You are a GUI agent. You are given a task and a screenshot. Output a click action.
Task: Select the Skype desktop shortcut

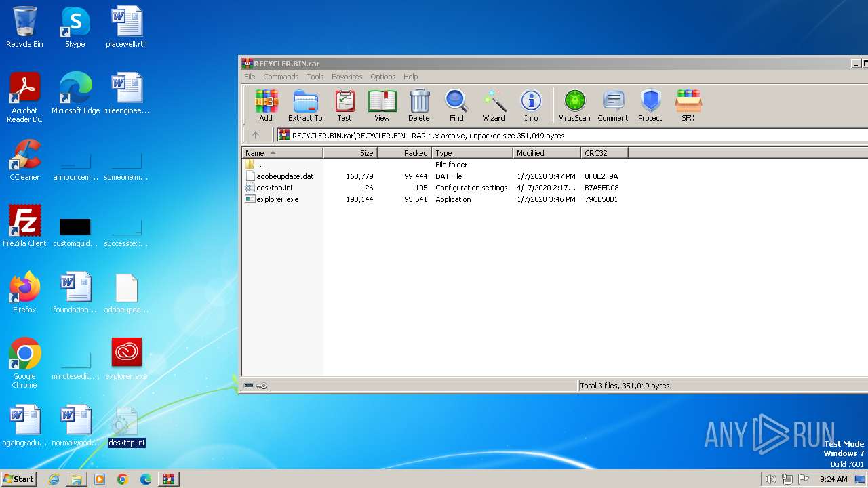(75, 27)
